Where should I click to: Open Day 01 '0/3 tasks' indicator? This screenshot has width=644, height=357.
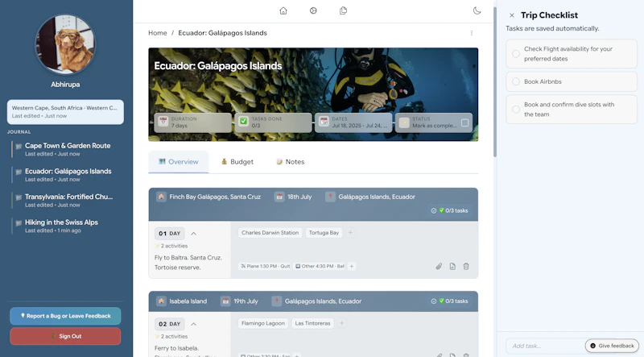click(449, 210)
